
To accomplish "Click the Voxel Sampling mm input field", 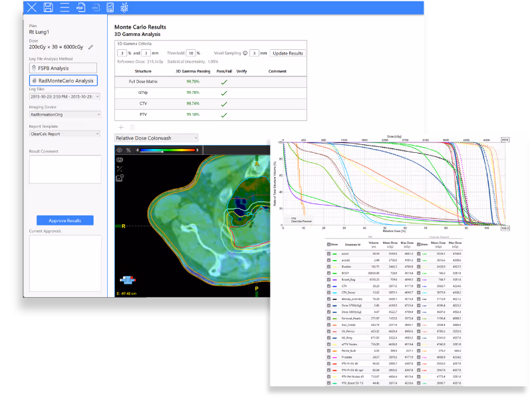I will pos(254,53).
